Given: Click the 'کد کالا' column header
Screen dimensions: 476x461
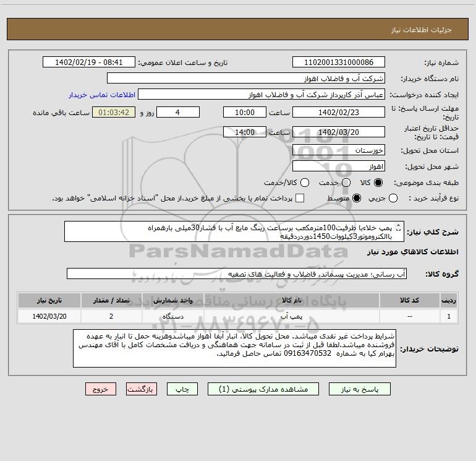Looking at the screenshot, I should 409,300.
